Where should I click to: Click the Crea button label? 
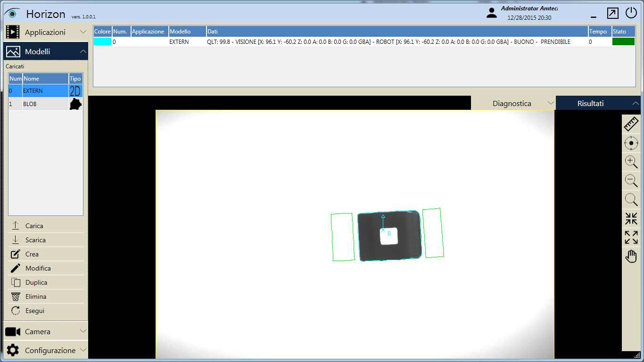click(x=32, y=254)
